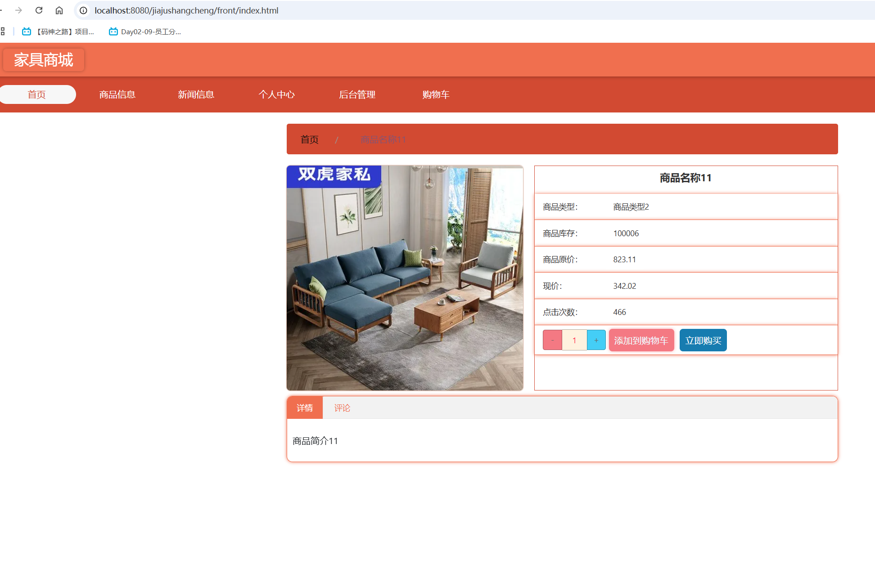Open the 【码神之路】项目 bookmark

coord(59,31)
